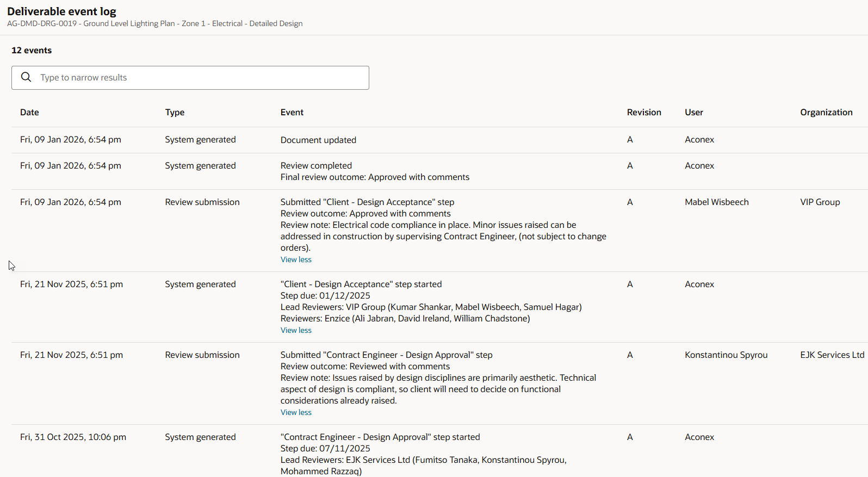The height and width of the screenshot is (477, 868).
Task: Select the VIP Group organization cell
Action: tap(820, 202)
